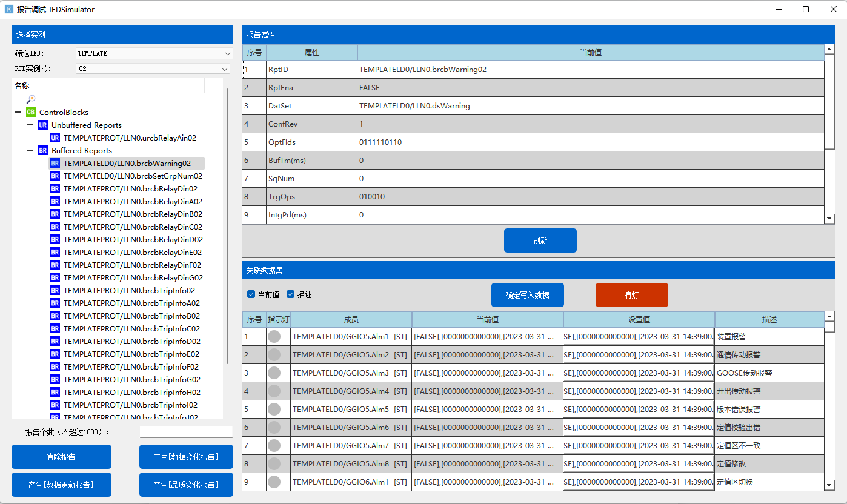Click the BR icon of brcbTripInfoC02
847x504 pixels.
(55, 328)
